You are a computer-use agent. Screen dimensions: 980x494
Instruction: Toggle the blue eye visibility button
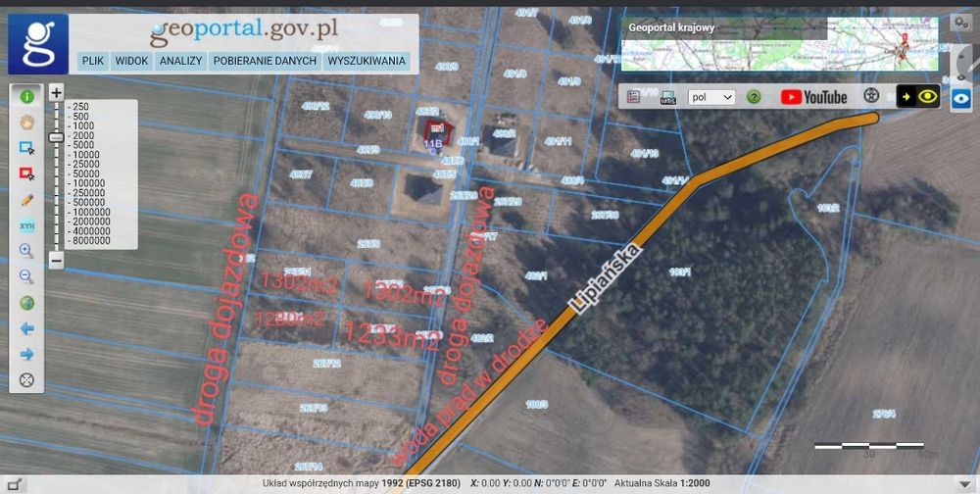[x=961, y=98]
